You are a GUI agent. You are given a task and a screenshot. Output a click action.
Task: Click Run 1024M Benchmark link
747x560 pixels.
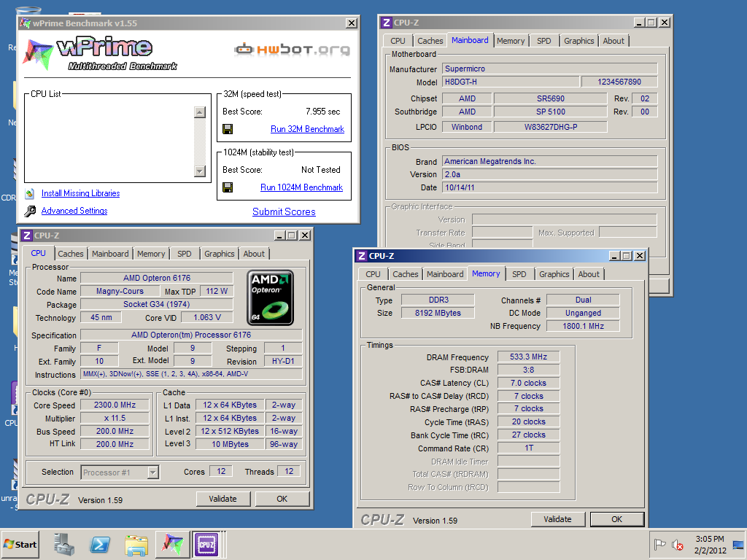pyautogui.click(x=301, y=187)
